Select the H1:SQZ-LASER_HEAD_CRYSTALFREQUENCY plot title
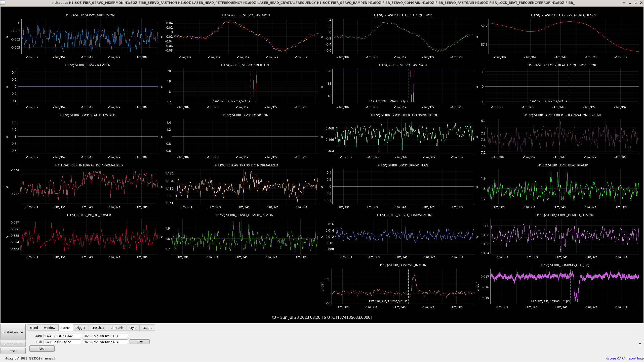Screen dimensions: 644x362 tap(563, 15)
